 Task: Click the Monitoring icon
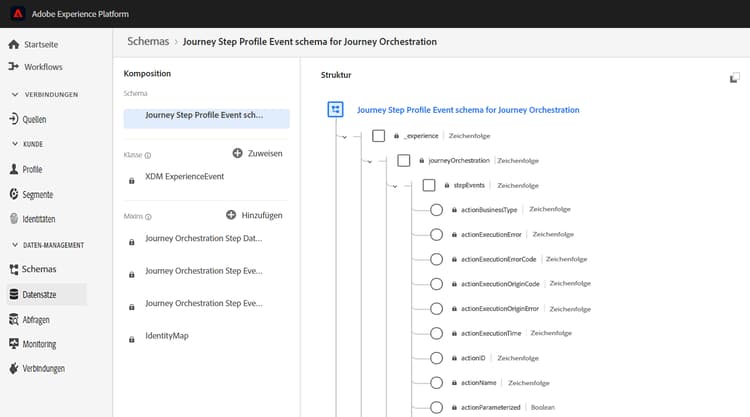[13, 344]
